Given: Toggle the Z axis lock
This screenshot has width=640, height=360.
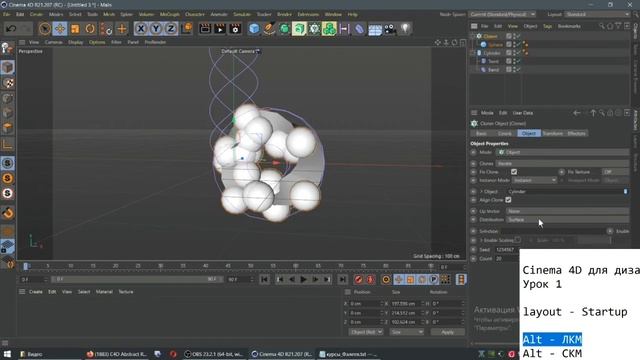Looking at the screenshot, I should coord(171,29).
